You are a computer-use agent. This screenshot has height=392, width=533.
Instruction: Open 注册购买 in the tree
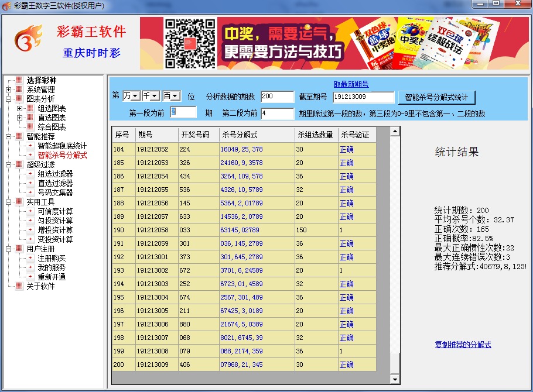(52, 258)
